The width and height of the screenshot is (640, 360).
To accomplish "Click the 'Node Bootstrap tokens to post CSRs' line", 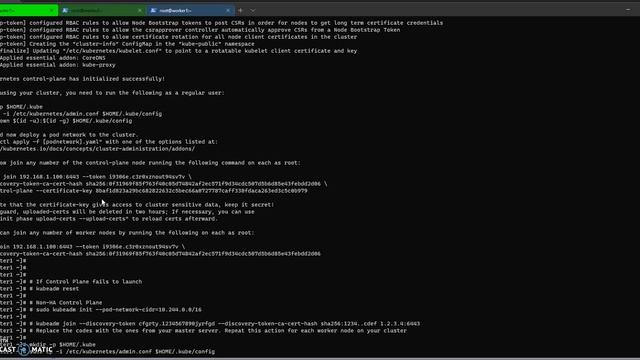I will pos(222,23).
